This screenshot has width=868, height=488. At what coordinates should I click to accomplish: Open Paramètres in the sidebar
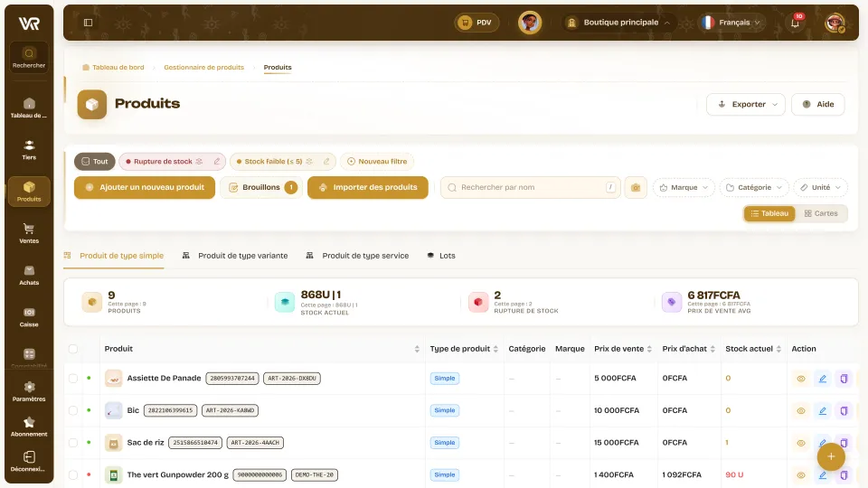29,391
